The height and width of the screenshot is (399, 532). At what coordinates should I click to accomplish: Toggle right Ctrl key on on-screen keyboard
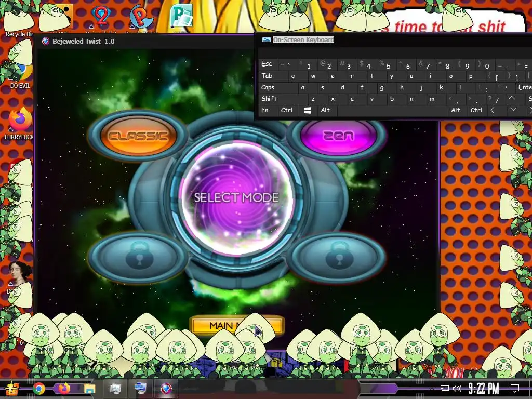point(476,110)
